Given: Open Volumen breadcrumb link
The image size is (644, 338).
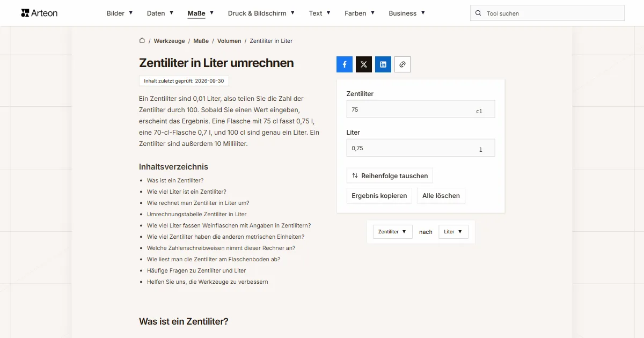Looking at the screenshot, I should click(229, 41).
